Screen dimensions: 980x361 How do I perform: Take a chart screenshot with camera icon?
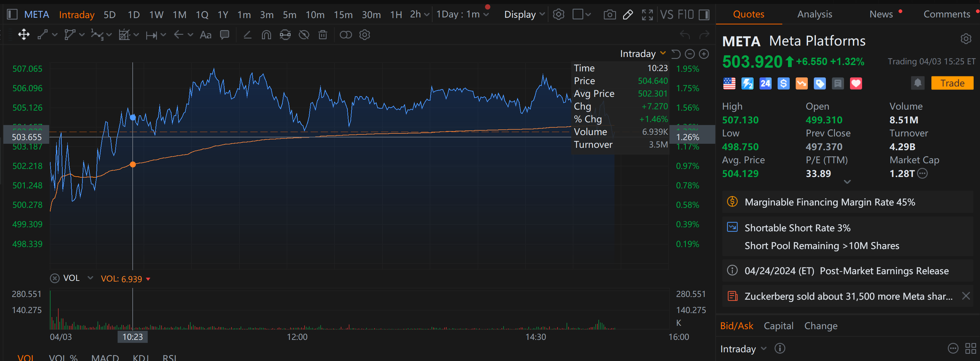click(x=609, y=14)
